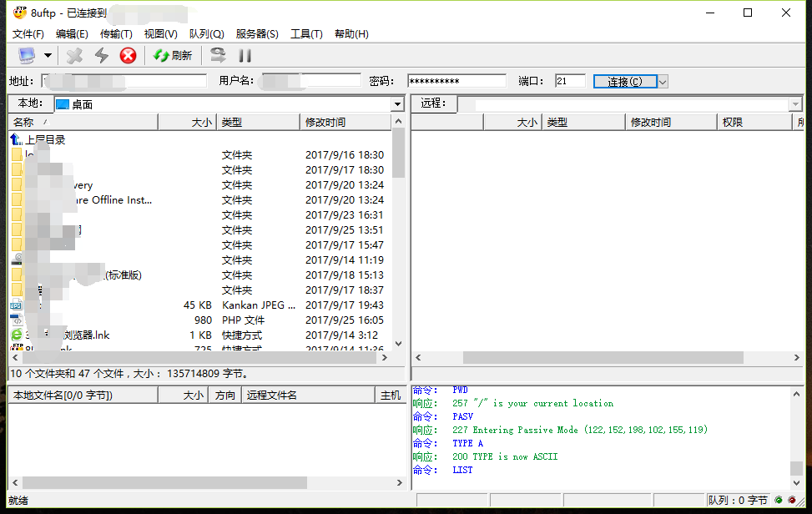
Task: Click the 密码 password field
Action: point(456,81)
